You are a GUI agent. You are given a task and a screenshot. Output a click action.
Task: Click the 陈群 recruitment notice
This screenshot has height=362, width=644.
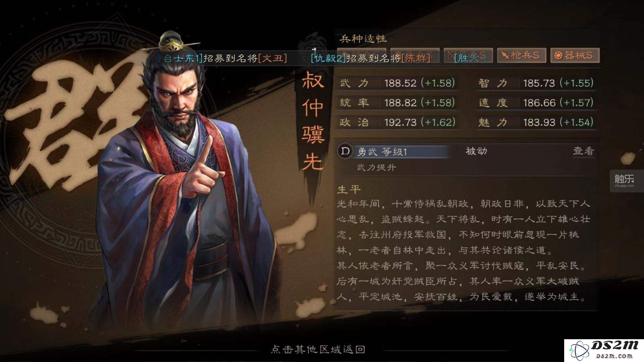pos(371,58)
